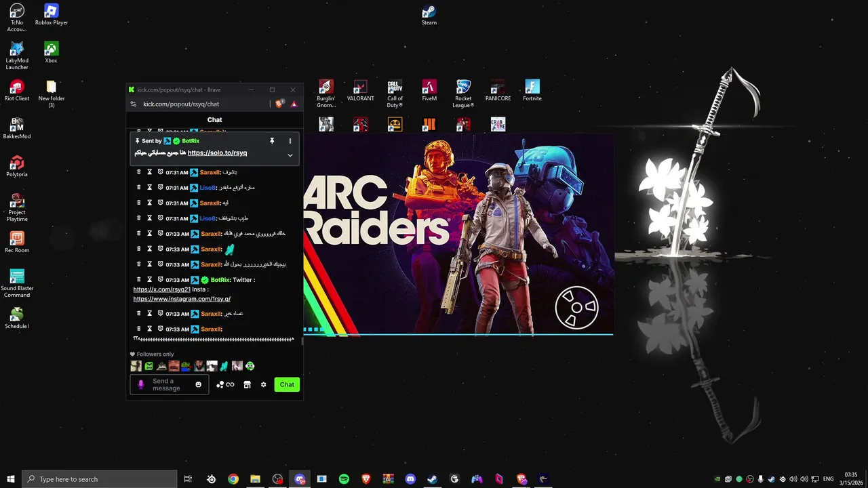Expand the pinned message with the chevron
The image size is (868, 488).
pos(290,155)
